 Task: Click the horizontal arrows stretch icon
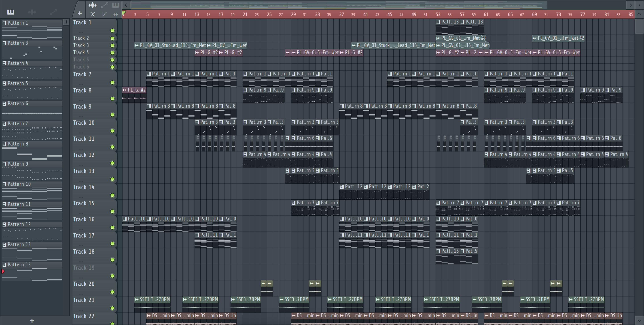tap(116, 15)
